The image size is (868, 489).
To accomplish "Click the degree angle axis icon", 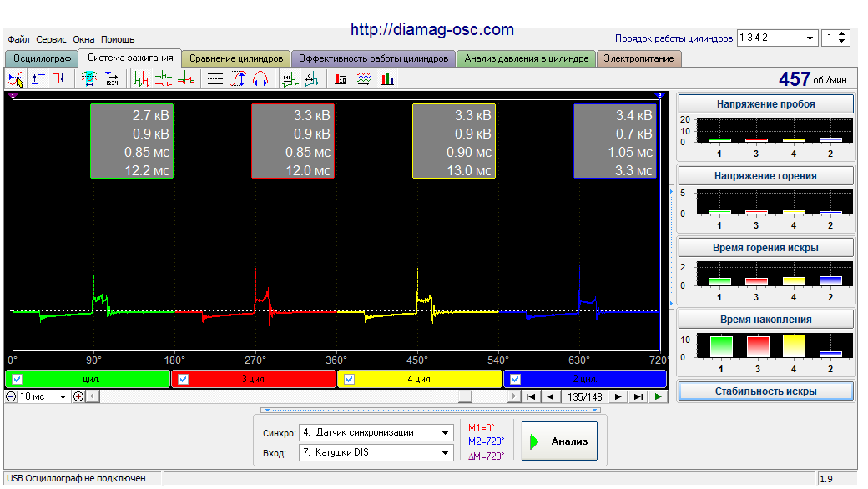I will [x=311, y=79].
